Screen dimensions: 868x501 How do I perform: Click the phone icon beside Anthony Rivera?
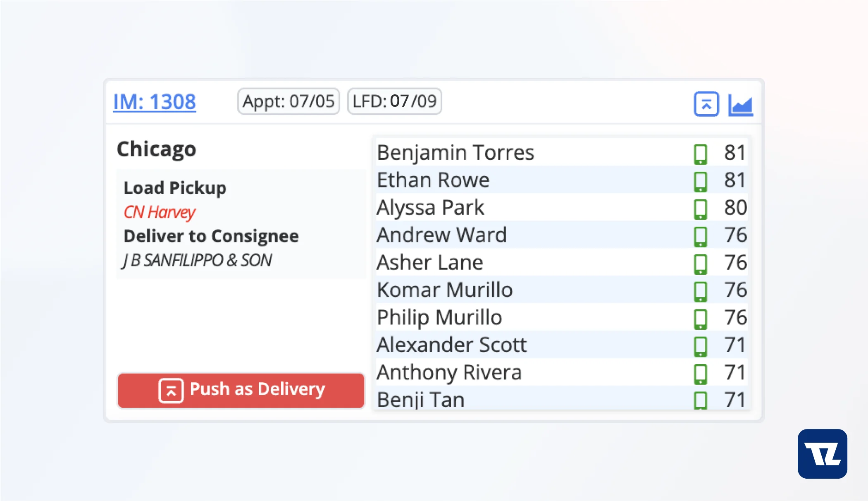700,374
